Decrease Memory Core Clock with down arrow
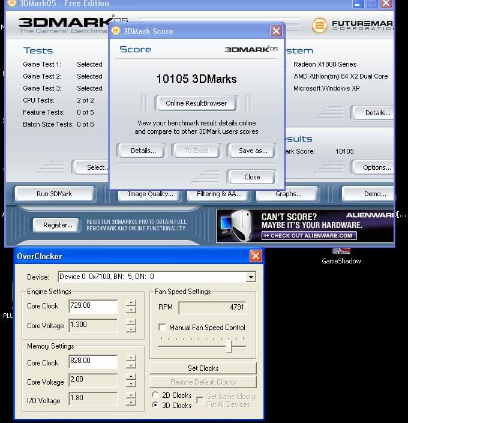 point(131,365)
